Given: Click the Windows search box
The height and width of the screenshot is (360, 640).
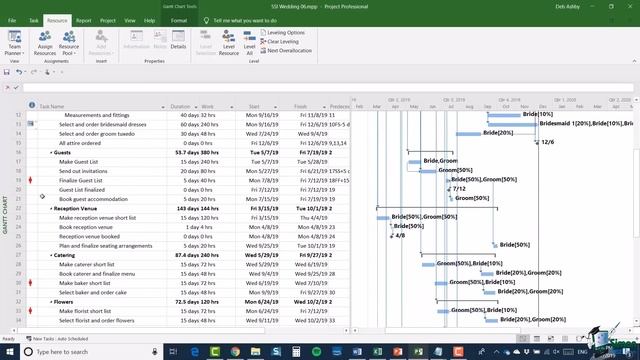Looking at the screenshot, I should [91, 351].
